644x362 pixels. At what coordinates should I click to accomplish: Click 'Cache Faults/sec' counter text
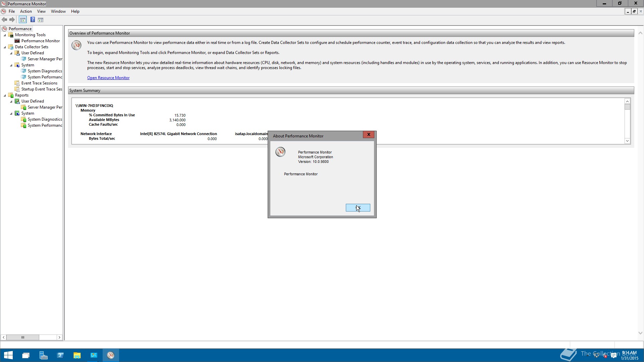103,124
